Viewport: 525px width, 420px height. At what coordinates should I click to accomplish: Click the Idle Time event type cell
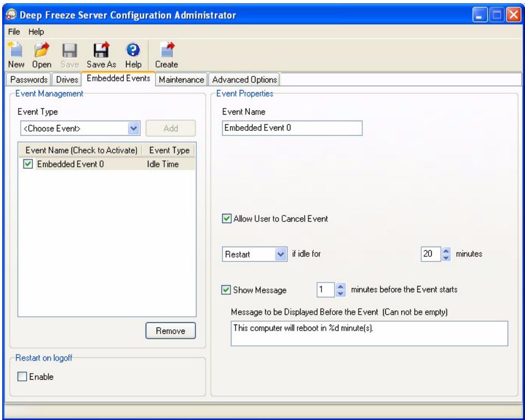coord(163,164)
